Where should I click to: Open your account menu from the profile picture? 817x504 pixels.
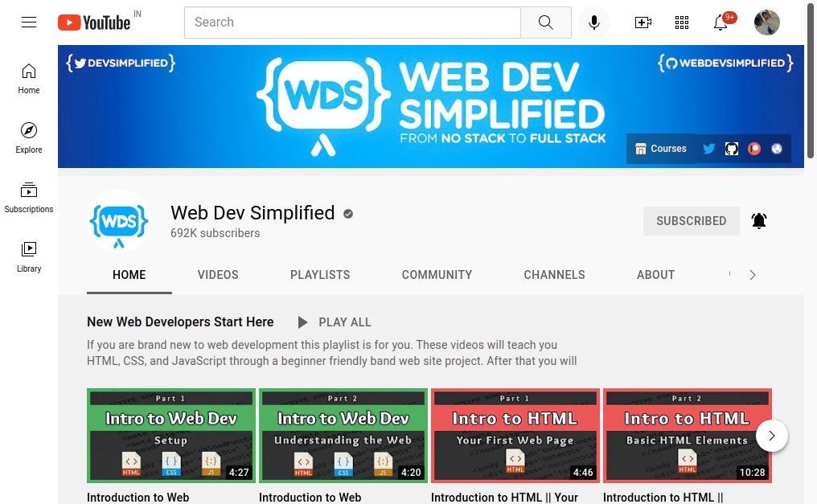pyautogui.click(x=766, y=22)
